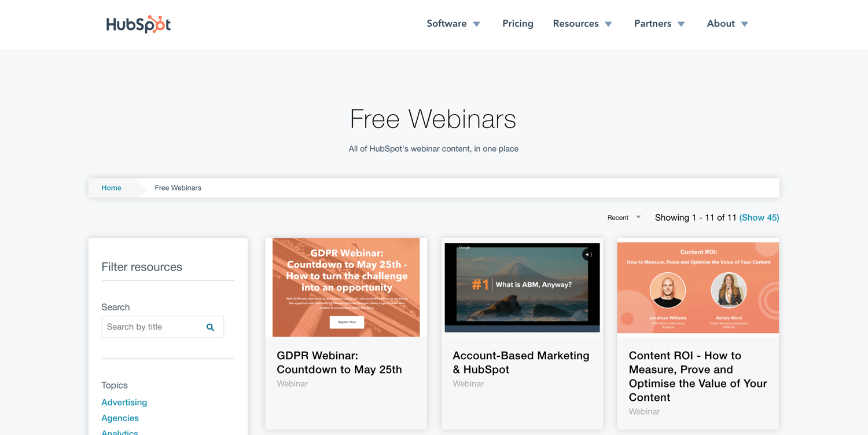Click the GDPR webinar thumbnail image
868x435 pixels.
pos(346,287)
